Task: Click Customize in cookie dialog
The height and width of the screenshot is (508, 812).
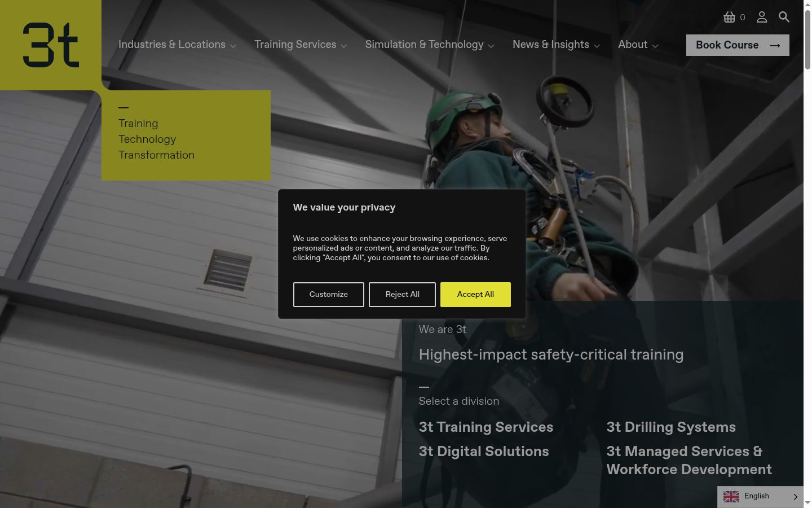Action: point(329,295)
